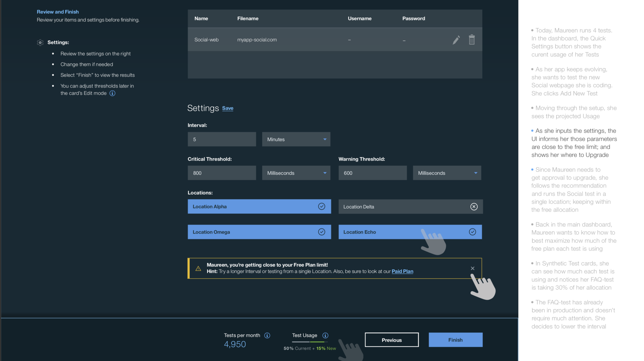
Task: Expand Critical Threshold Milliseconds dropdown
Action: tap(296, 173)
